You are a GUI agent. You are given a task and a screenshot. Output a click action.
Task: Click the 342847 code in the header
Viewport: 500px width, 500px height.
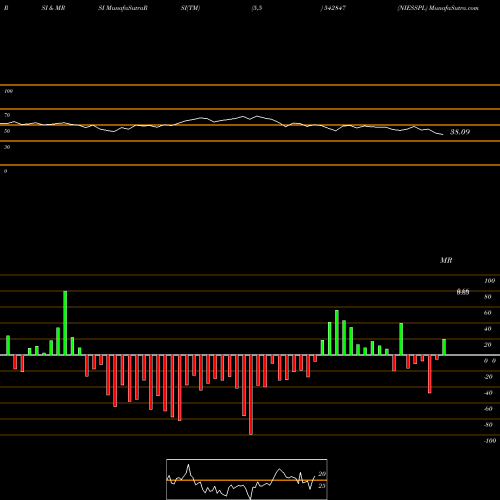tap(334, 8)
